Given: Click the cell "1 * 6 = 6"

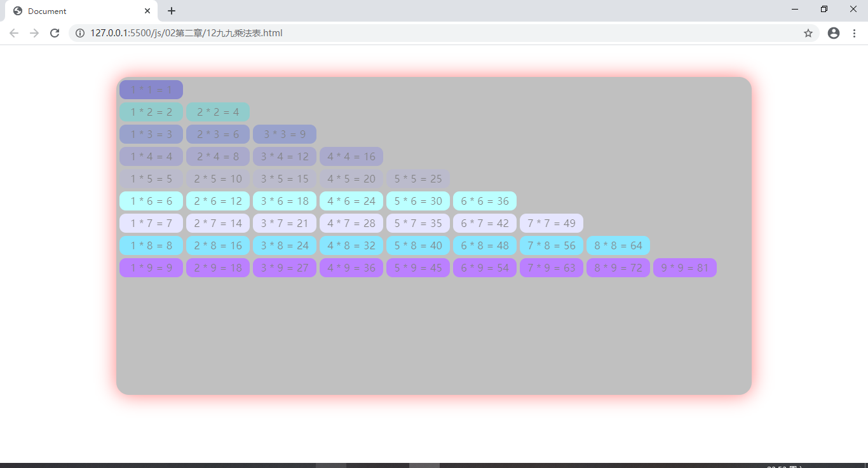Looking at the screenshot, I should [151, 201].
